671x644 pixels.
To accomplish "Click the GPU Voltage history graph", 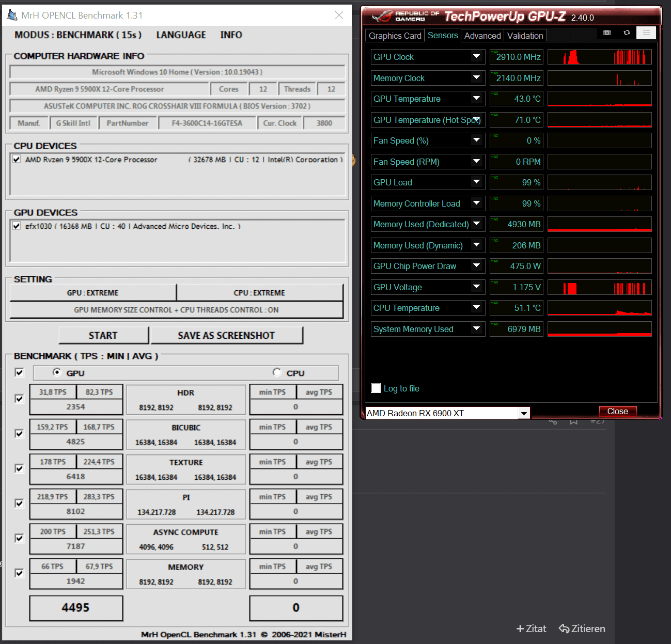I will (x=600, y=287).
